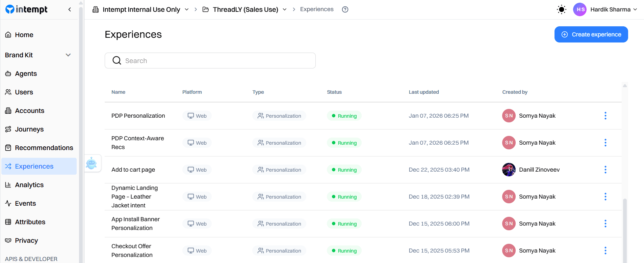Click Running status of PDP Personalization
The image size is (644, 263).
pyautogui.click(x=344, y=116)
